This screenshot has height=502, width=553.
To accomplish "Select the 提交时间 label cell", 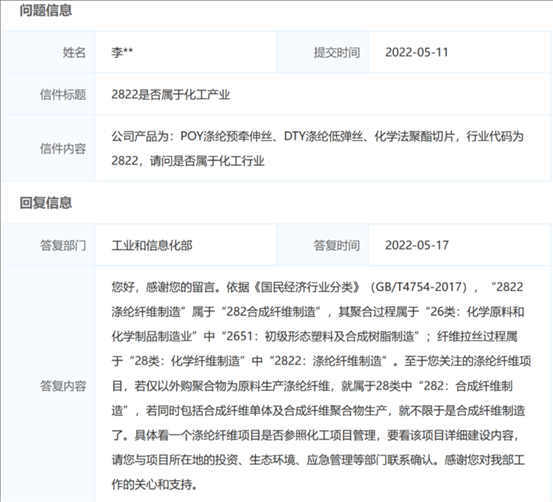I will [323, 52].
